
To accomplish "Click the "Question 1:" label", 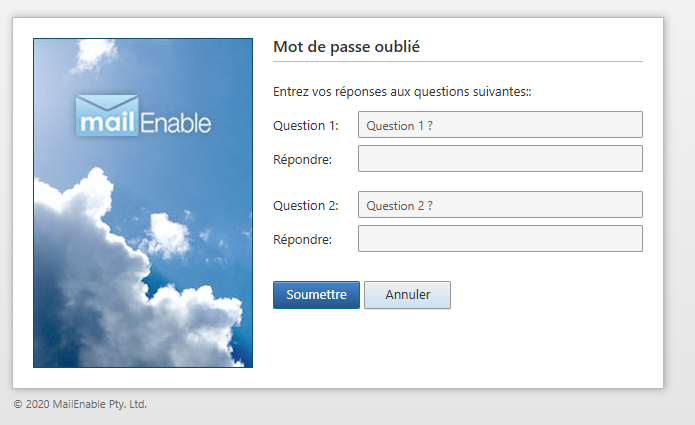I will (306, 126).
